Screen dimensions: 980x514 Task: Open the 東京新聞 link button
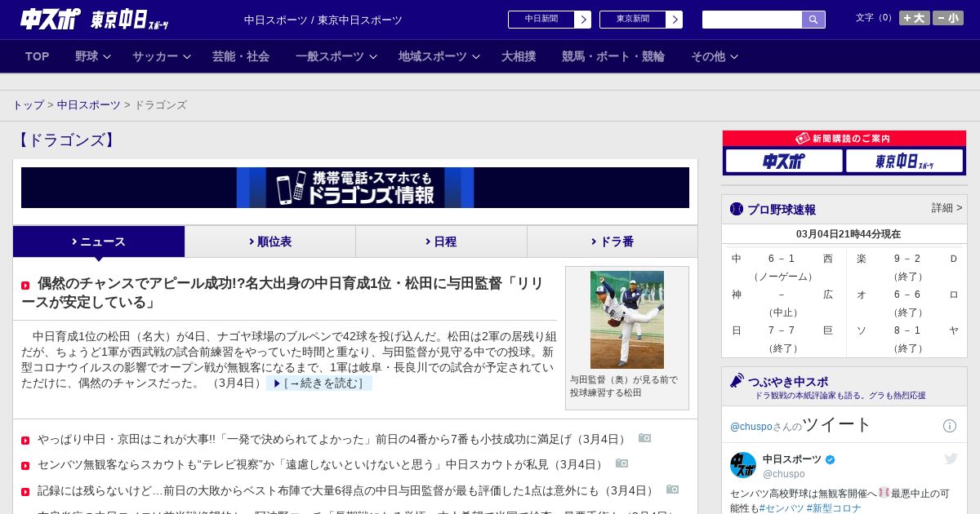point(633,20)
